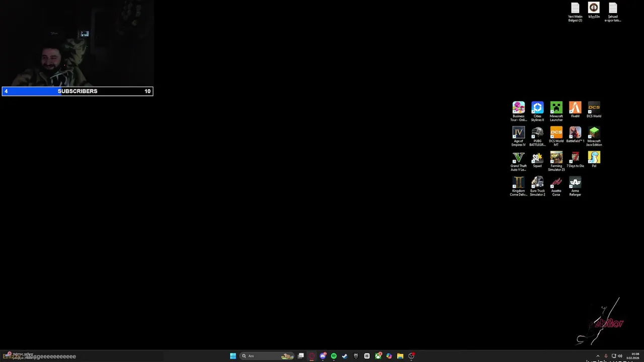Open the volume control in system tray
This screenshot has width=644, height=362.
click(x=620, y=356)
